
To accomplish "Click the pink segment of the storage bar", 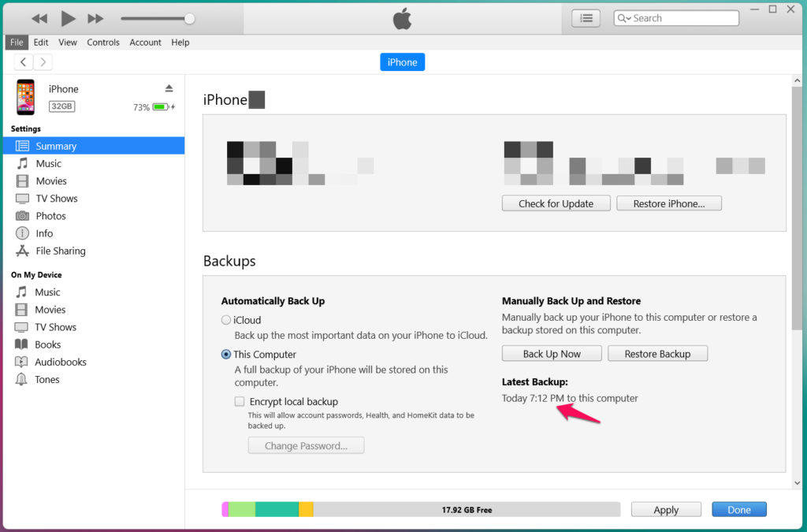I will 225,509.
